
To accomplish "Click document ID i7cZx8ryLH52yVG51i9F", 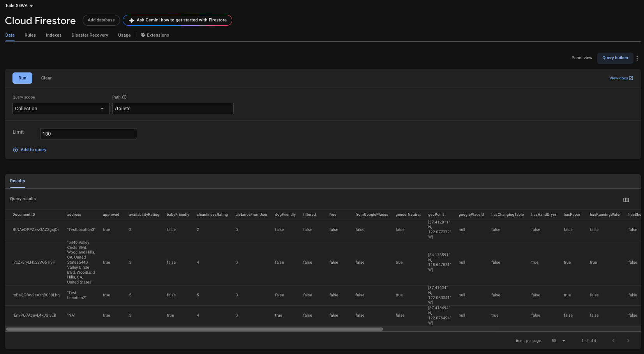I will (34, 262).
